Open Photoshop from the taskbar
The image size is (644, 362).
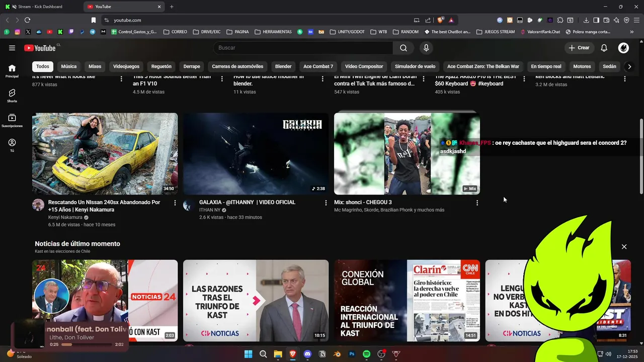click(x=352, y=354)
